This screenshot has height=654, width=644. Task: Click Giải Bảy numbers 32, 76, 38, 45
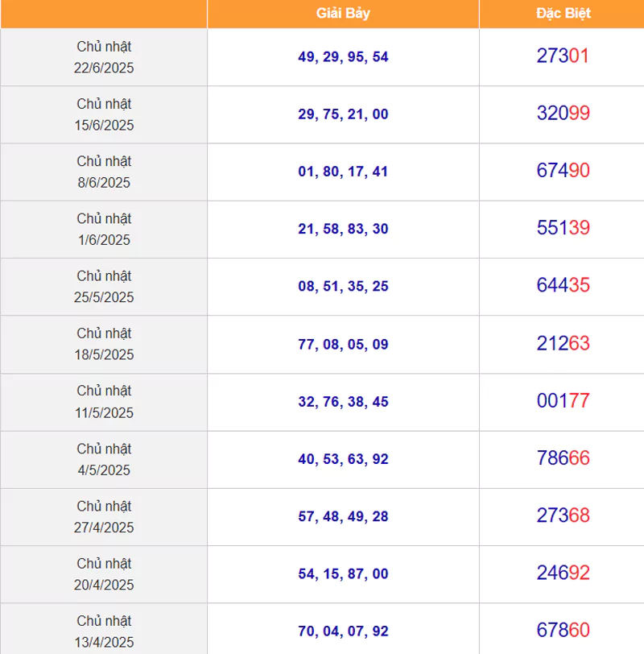pos(343,402)
